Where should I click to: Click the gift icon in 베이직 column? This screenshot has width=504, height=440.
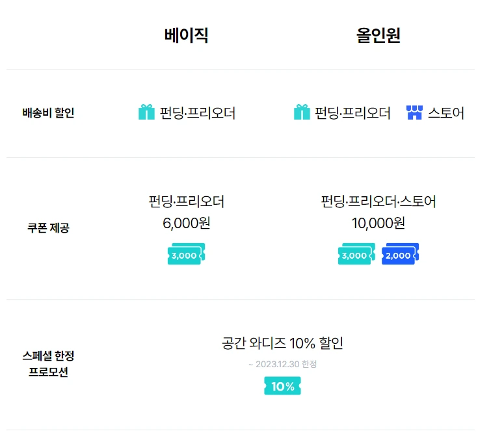point(147,112)
